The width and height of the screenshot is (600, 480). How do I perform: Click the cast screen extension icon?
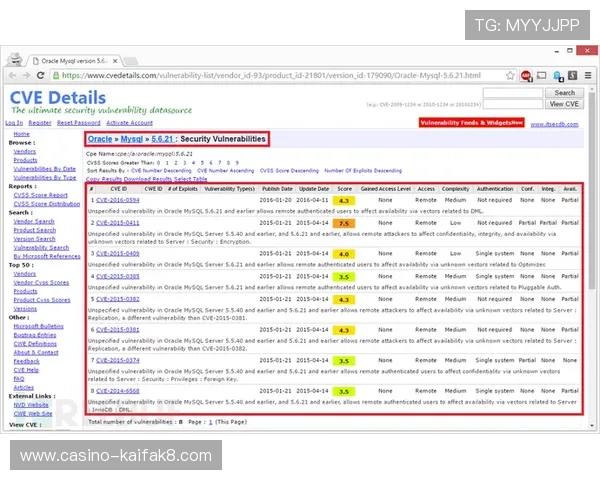pos(541,75)
